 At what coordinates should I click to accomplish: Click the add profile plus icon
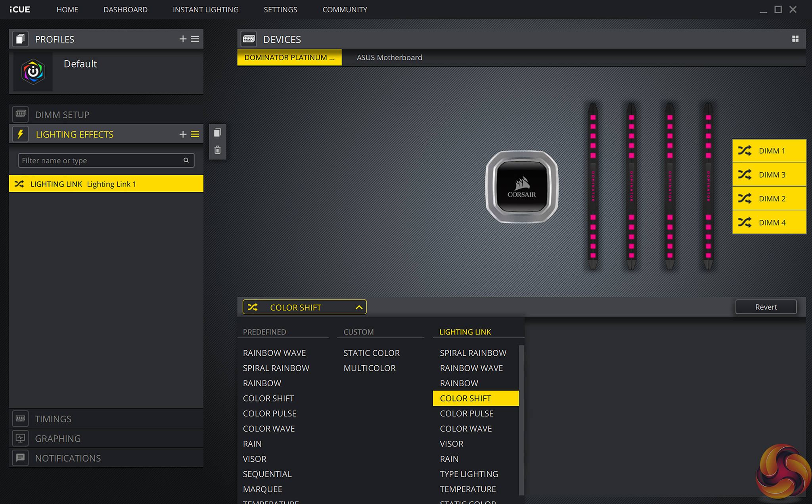(x=183, y=39)
